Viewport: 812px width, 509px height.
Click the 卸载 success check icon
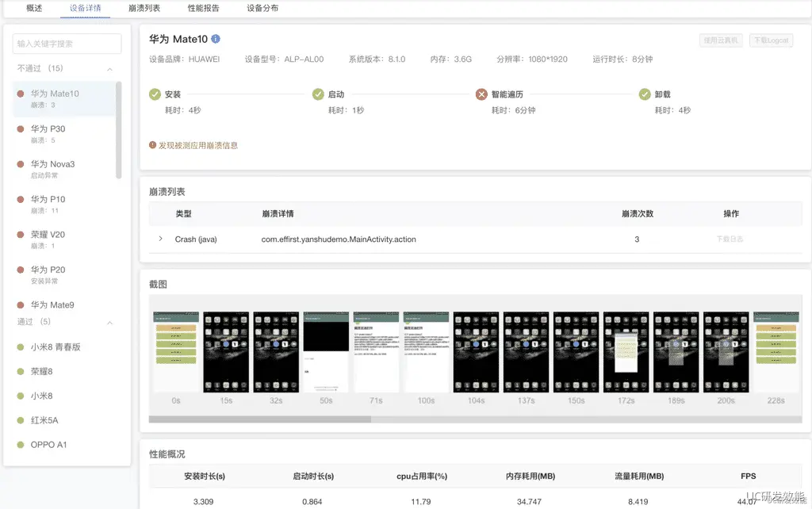pyautogui.click(x=645, y=94)
